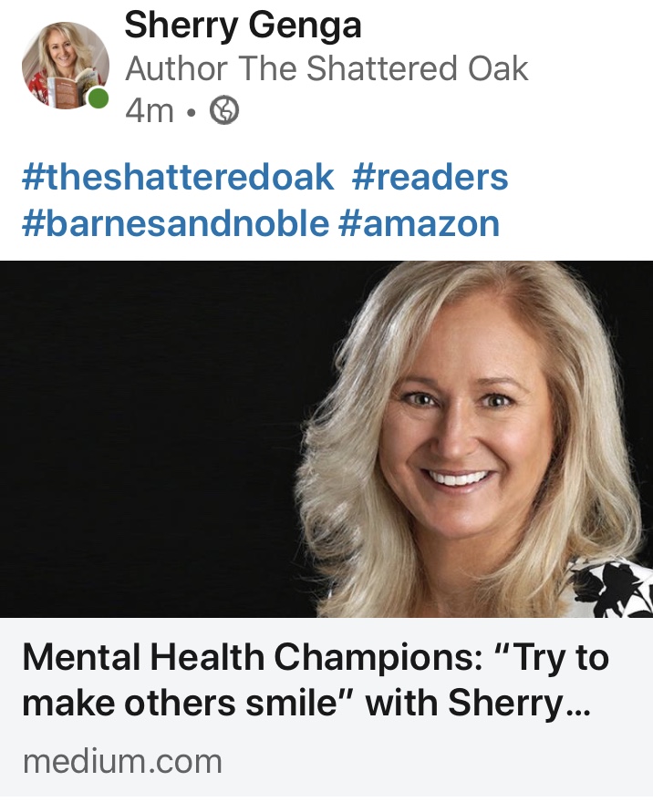
Task: Click the 4m post timestamp
Action: [x=150, y=110]
